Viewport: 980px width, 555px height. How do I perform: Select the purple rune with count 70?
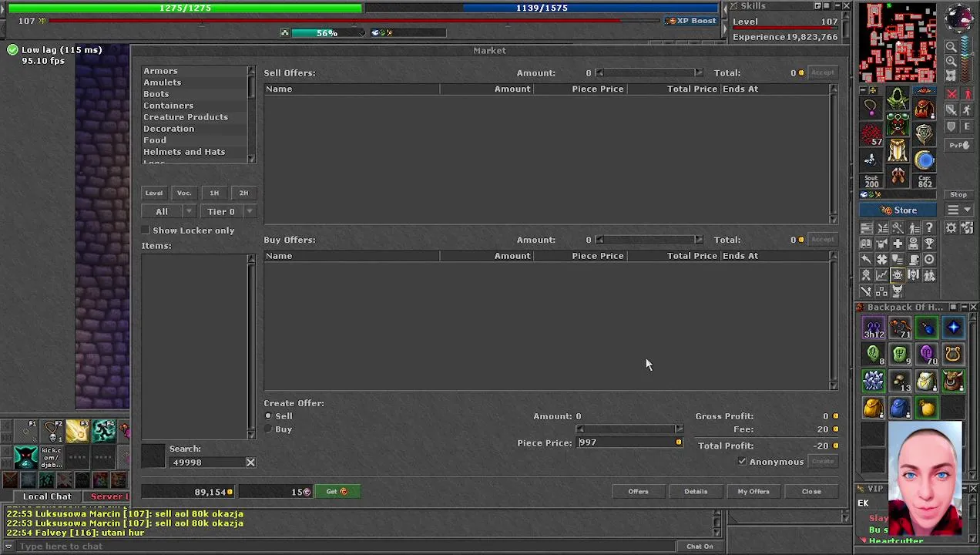(927, 354)
